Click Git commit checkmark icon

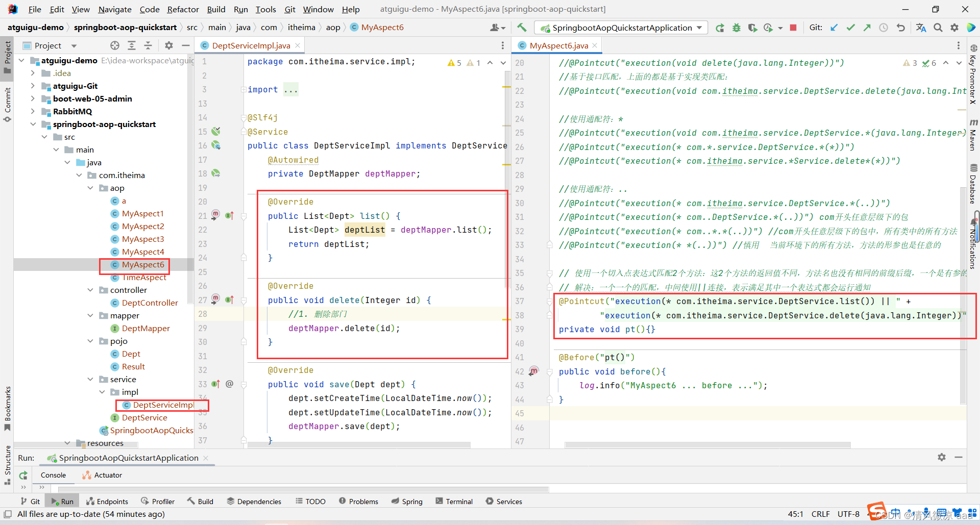click(x=850, y=28)
